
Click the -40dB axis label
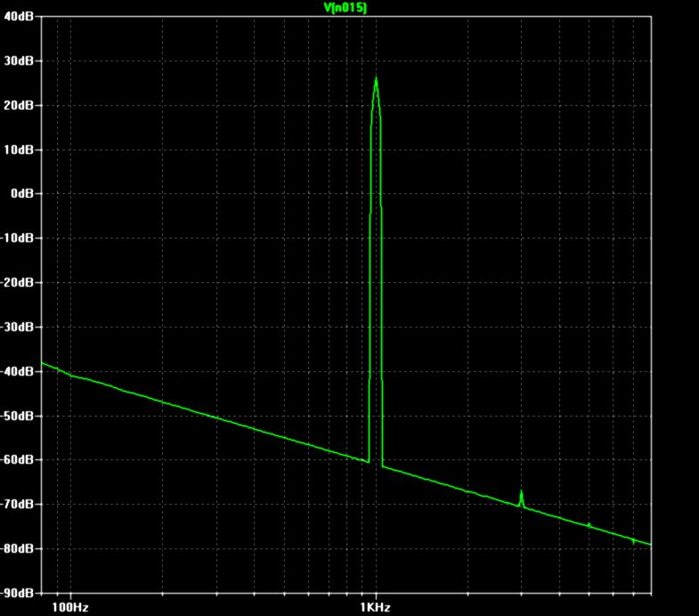pos(17,371)
